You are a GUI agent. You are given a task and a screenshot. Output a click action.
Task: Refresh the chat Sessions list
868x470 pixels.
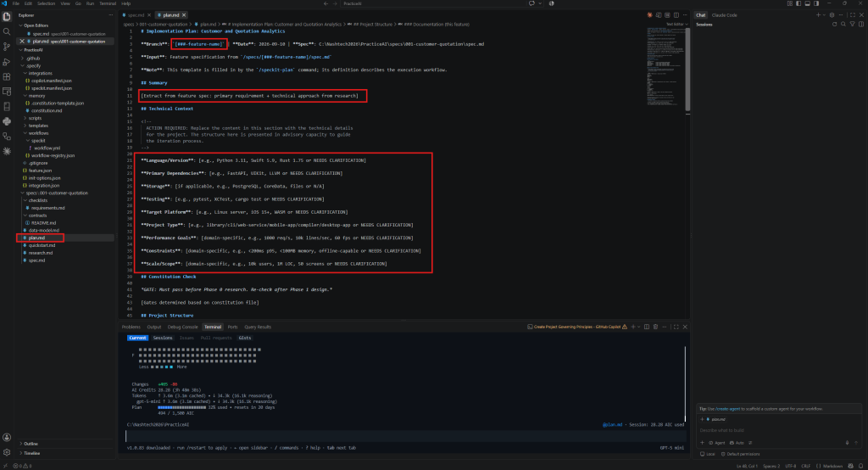click(834, 25)
